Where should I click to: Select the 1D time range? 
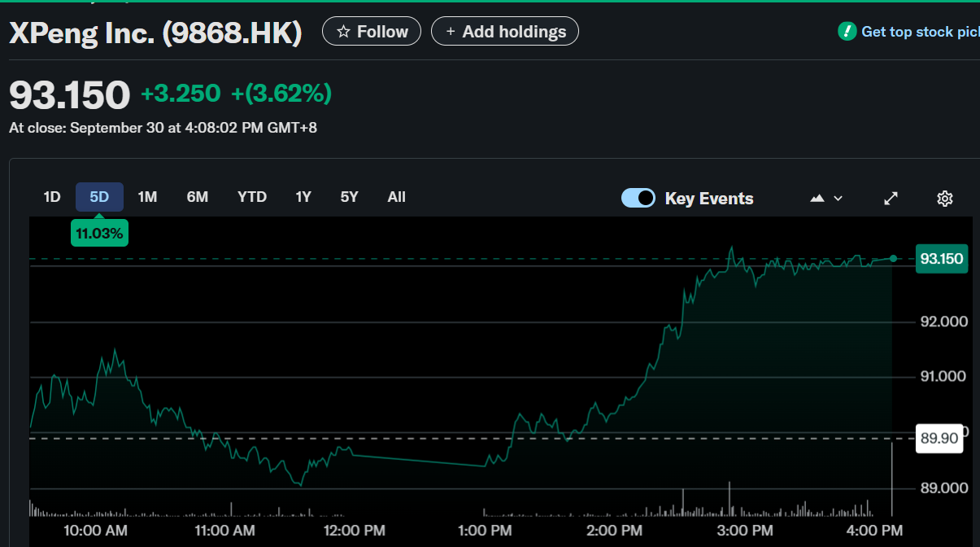pyautogui.click(x=52, y=197)
